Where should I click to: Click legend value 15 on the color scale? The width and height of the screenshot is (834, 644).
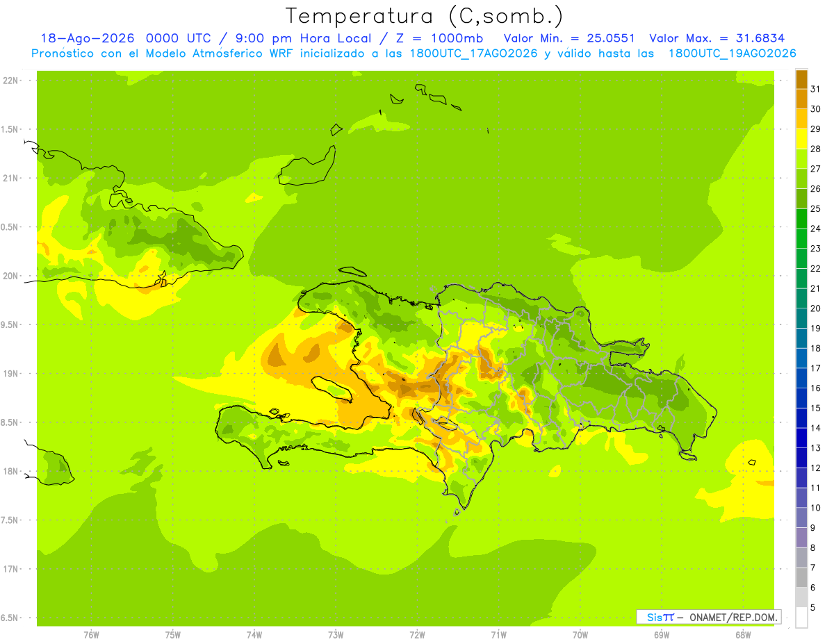point(815,408)
